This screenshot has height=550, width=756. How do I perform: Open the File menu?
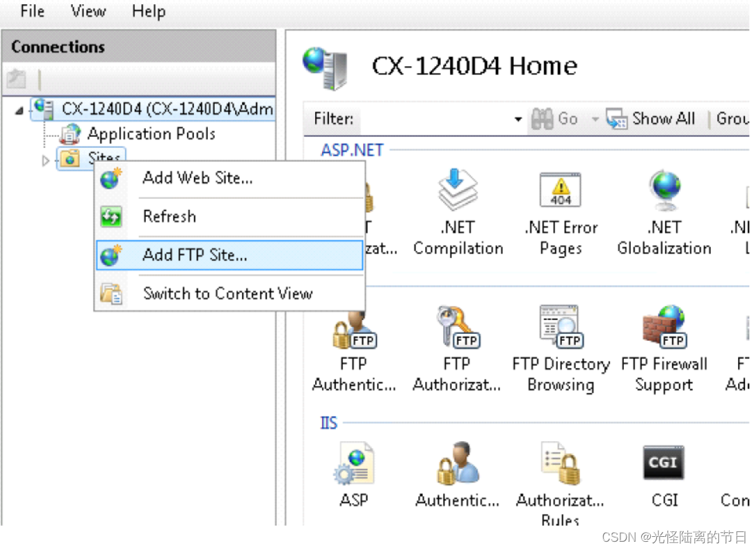32,11
